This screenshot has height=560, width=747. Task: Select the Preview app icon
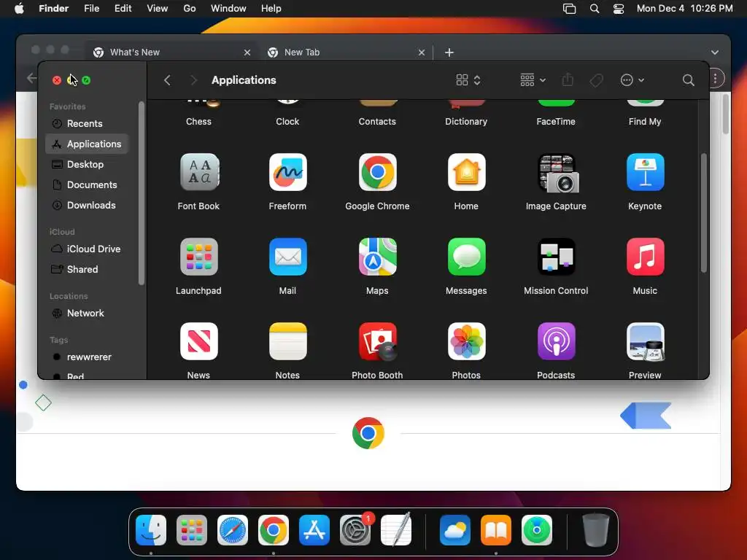tap(645, 341)
